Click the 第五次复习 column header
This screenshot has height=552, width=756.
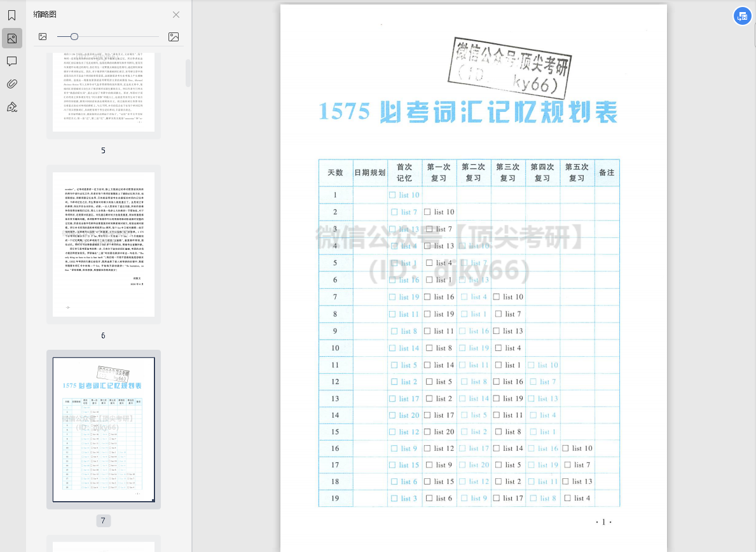577,172
